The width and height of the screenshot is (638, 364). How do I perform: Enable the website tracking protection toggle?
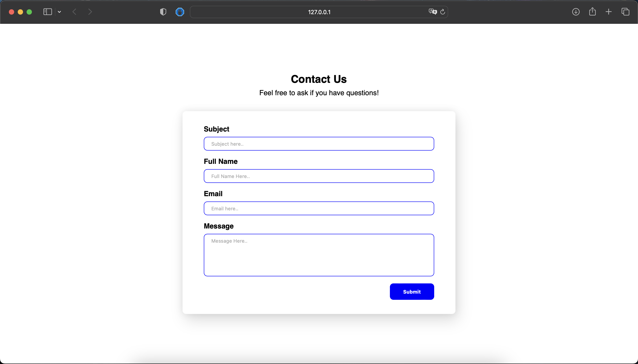(163, 12)
